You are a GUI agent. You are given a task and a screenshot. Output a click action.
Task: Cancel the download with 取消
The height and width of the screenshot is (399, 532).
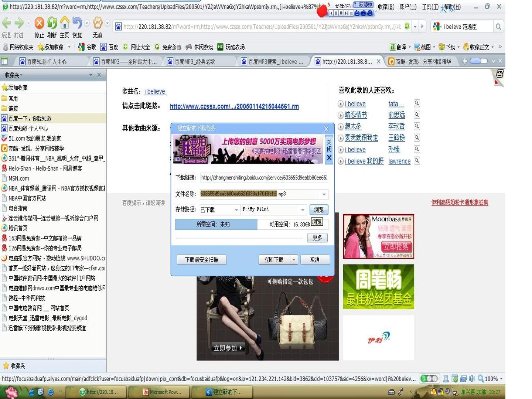pos(315,259)
